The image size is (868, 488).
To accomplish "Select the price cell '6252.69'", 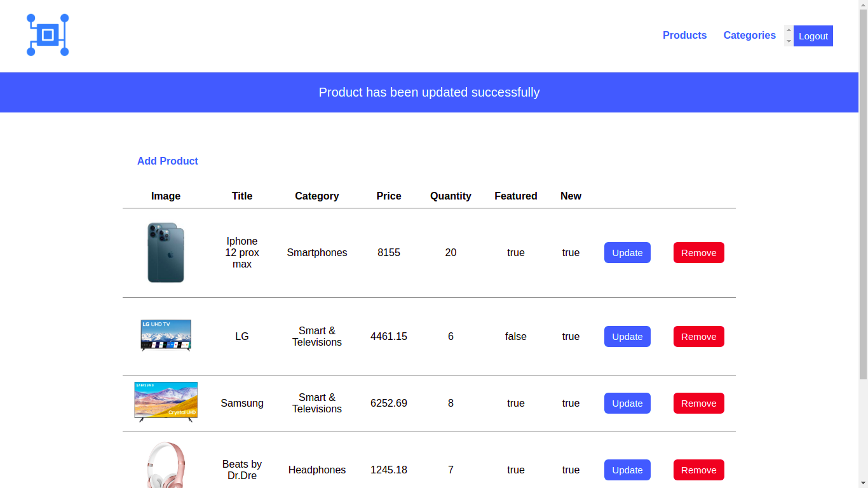I will tap(389, 403).
